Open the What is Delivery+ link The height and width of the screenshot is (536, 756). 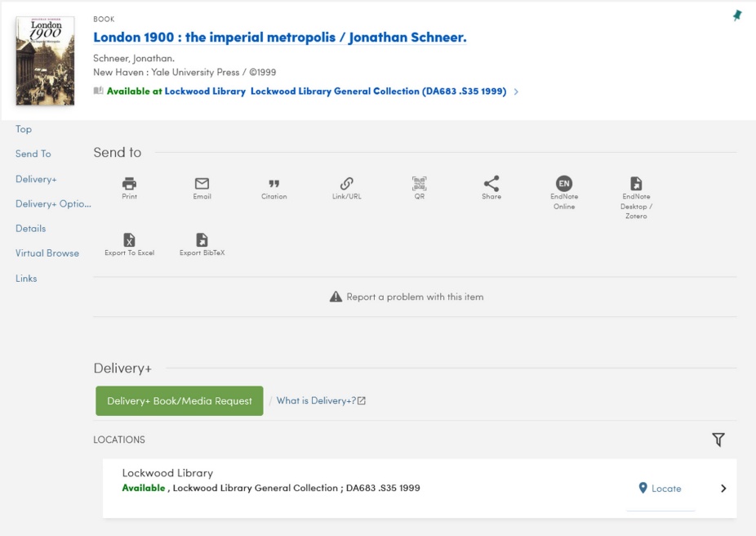click(320, 401)
